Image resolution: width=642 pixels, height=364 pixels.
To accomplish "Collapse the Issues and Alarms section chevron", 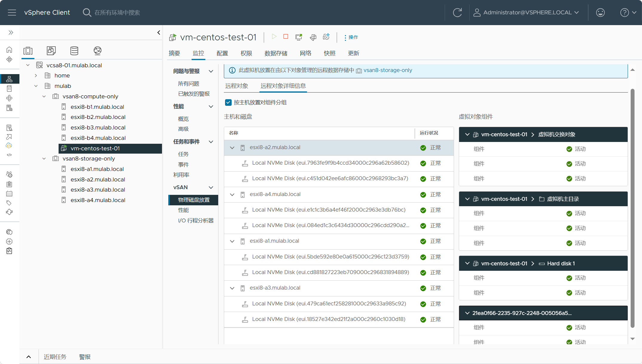I will pos(211,71).
